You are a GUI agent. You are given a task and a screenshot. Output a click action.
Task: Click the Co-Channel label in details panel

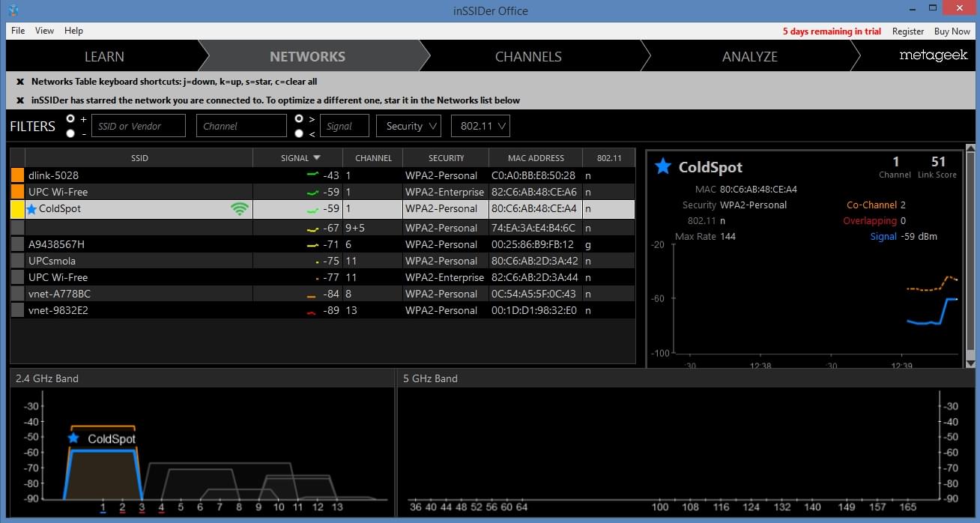point(872,205)
